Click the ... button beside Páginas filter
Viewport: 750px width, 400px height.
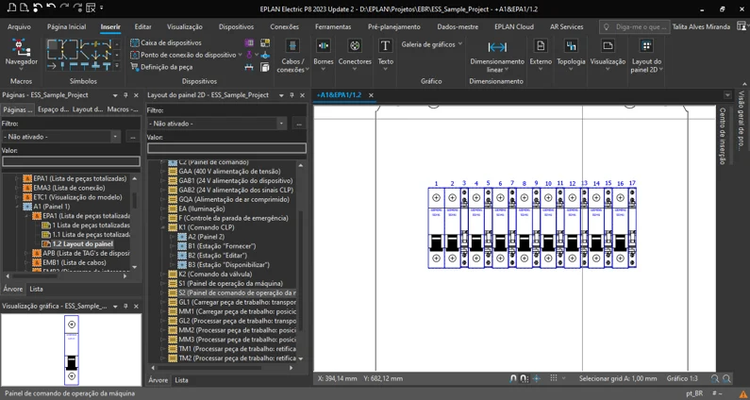point(132,137)
